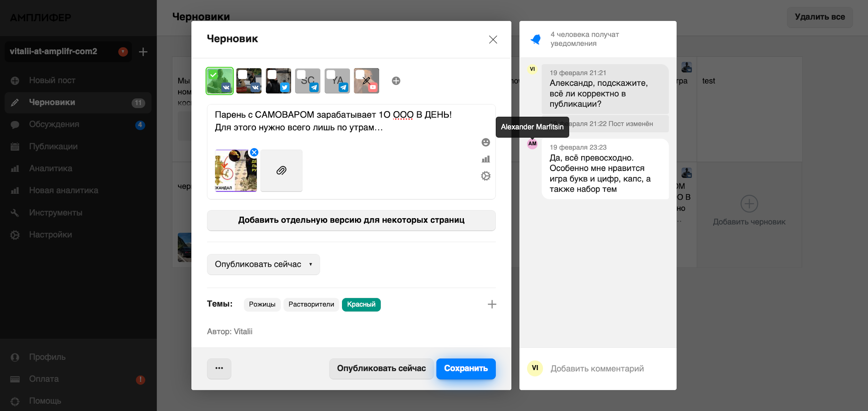Click the red payment alert badge
This screenshot has height=411, width=868.
[140, 380]
